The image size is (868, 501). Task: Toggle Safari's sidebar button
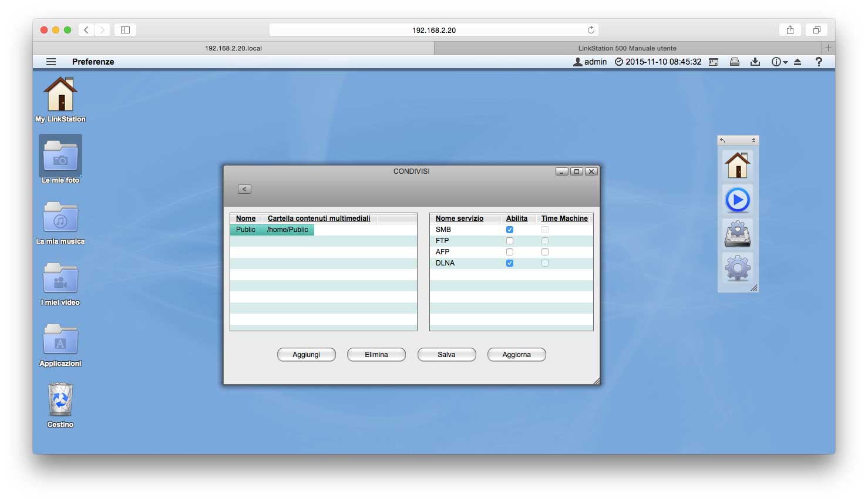(x=125, y=30)
